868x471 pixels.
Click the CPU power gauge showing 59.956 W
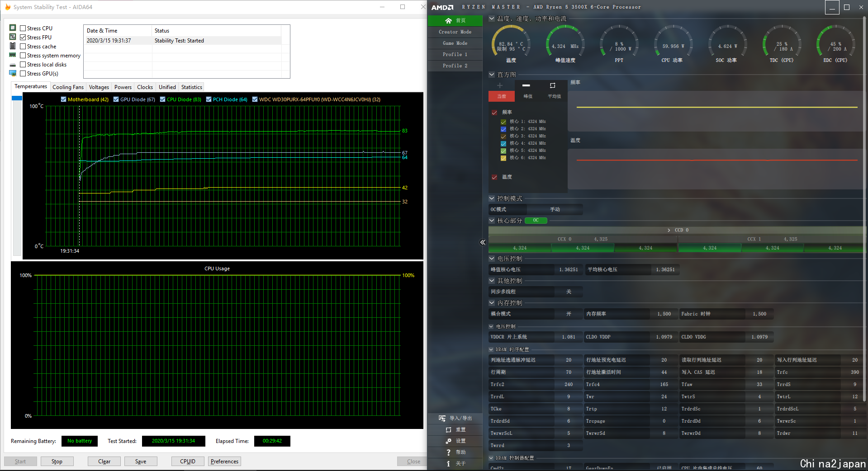click(x=673, y=42)
